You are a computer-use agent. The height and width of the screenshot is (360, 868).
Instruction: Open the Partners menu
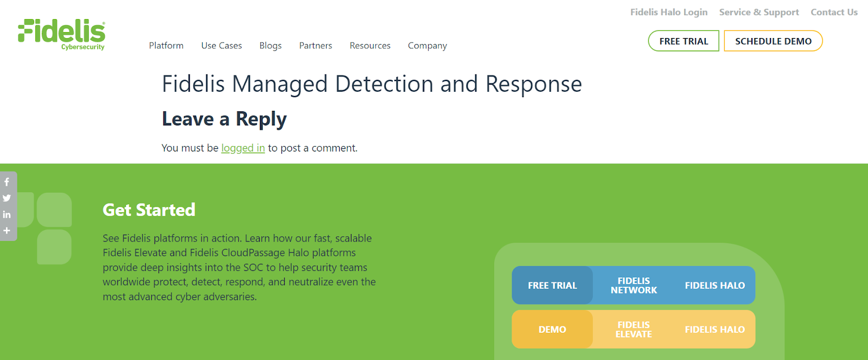(315, 46)
